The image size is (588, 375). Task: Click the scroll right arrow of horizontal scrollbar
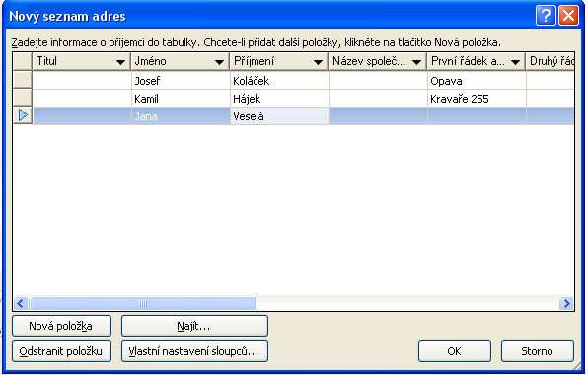(566, 303)
